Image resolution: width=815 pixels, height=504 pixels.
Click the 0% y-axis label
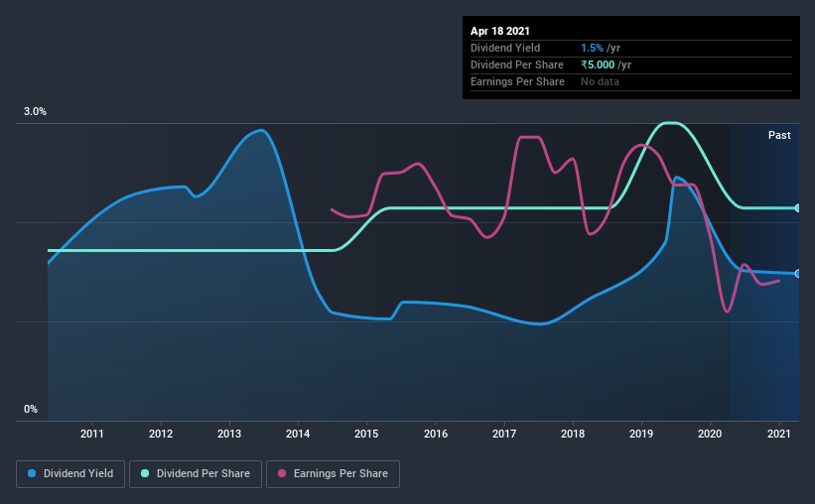click(31, 410)
